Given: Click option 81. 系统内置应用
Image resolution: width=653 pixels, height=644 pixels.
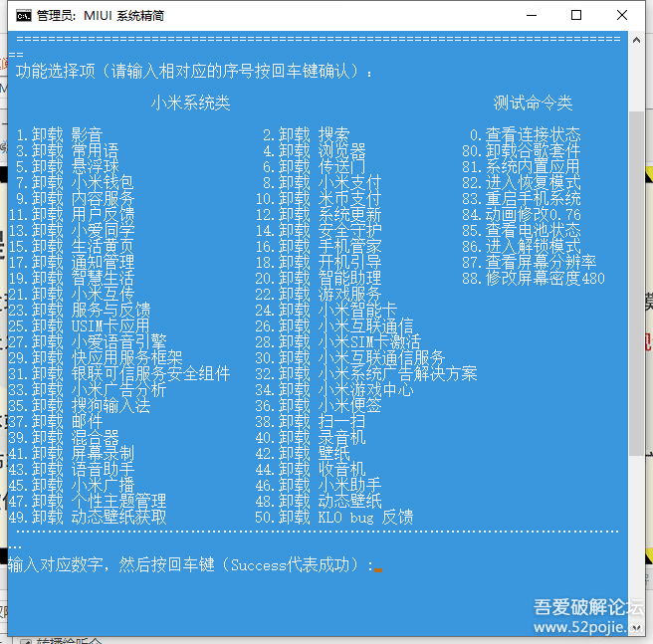Looking at the screenshot, I should click(x=521, y=166).
